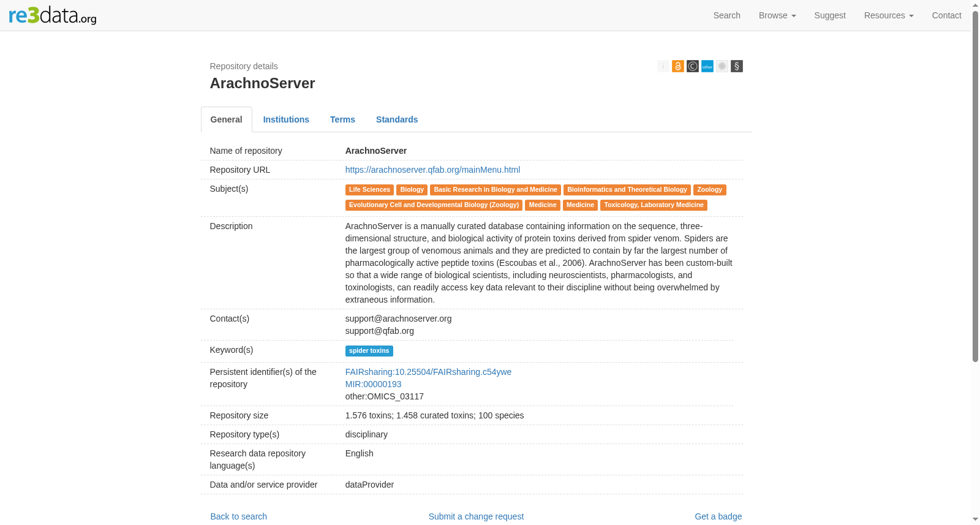Image resolution: width=980 pixels, height=525 pixels.
Task: Click the second Medicine subject tag
Action: (x=580, y=205)
